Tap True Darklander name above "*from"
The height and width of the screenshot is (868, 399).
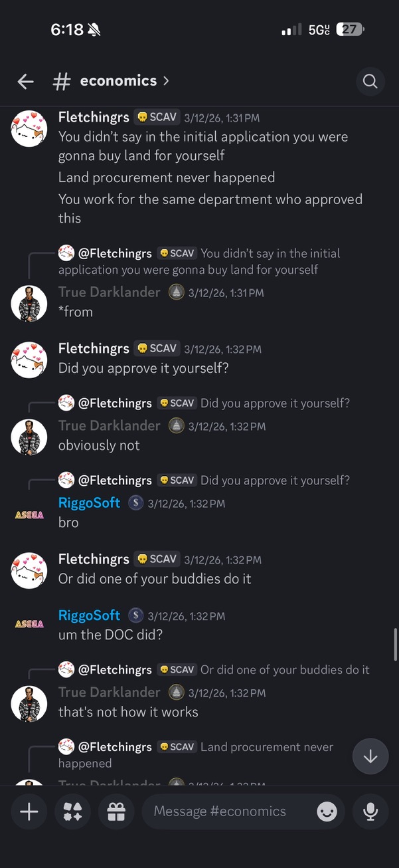(x=109, y=292)
